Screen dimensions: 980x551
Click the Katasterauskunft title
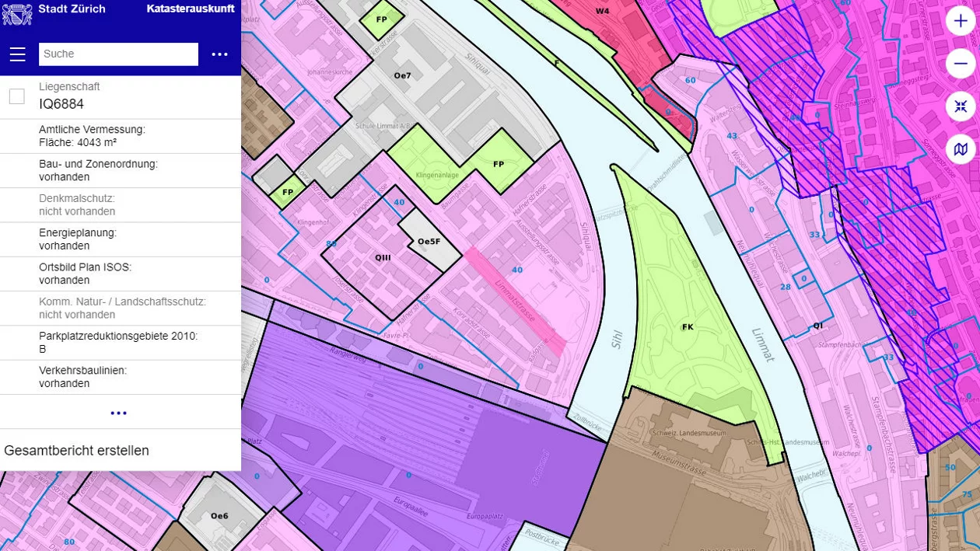tap(191, 9)
